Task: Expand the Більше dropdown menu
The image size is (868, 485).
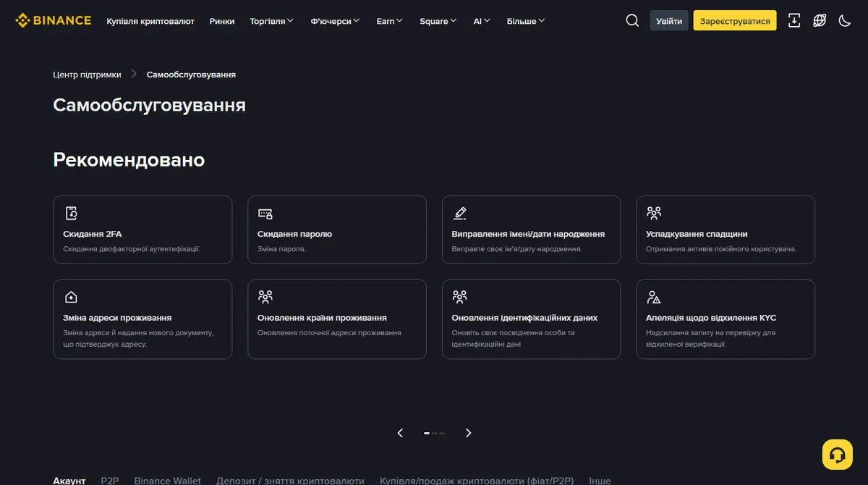Action: point(526,21)
